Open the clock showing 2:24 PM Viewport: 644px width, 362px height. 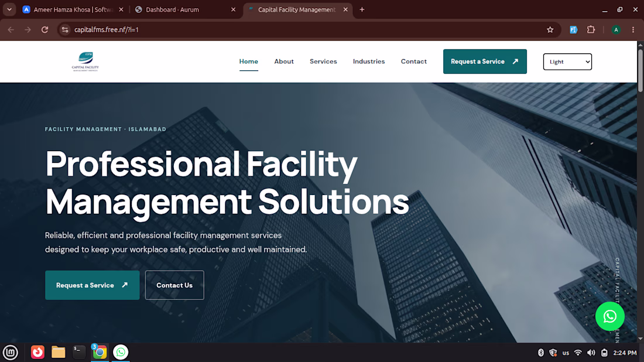(625, 353)
